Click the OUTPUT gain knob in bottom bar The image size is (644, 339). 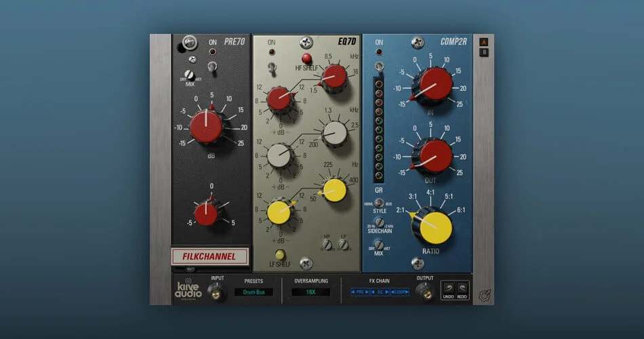pos(426,292)
